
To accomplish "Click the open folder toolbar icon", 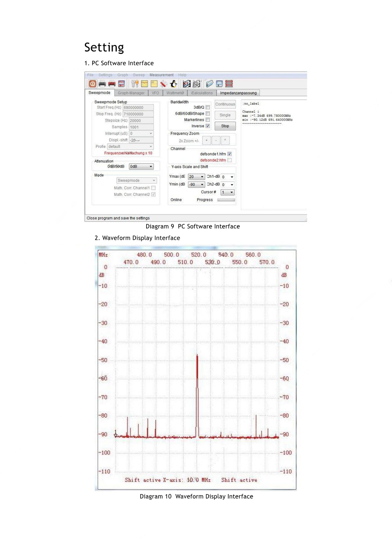I will tap(209, 84).
